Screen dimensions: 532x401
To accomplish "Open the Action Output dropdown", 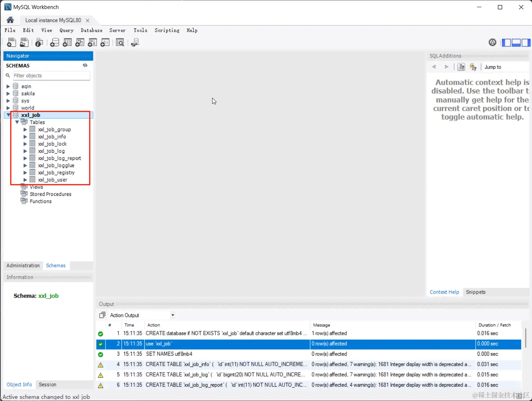I will coord(173,315).
